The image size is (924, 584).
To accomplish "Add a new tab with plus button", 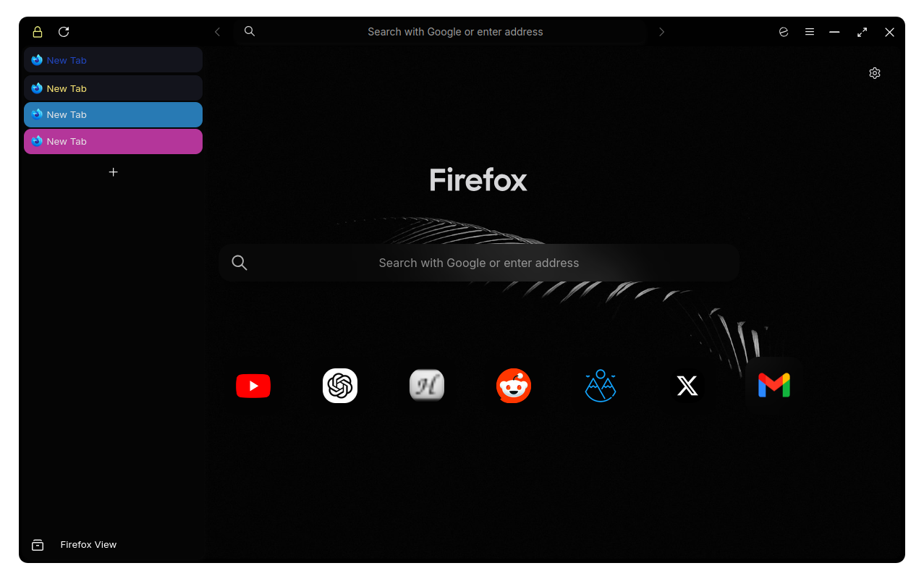I will 113,172.
